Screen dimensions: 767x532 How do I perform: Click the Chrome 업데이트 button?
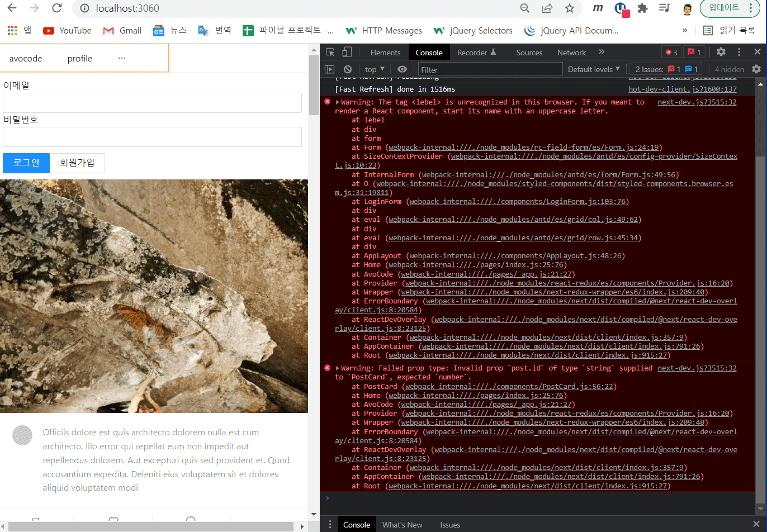pos(730,8)
